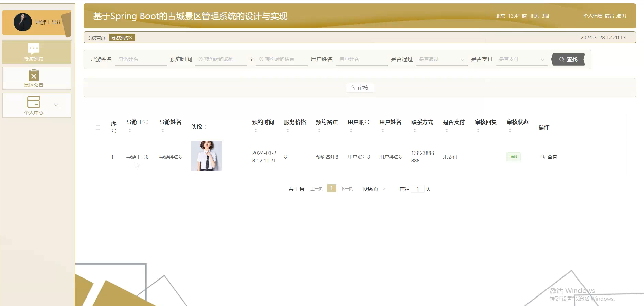The width and height of the screenshot is (644, 306).
Task: Switch to the 系统首页 tab
Action: (x=96, y=38)
